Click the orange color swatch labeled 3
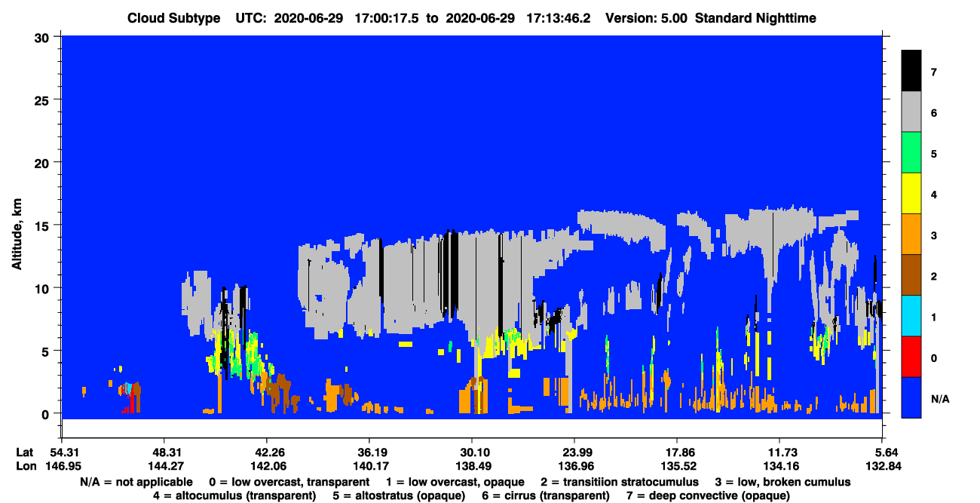 911,235
